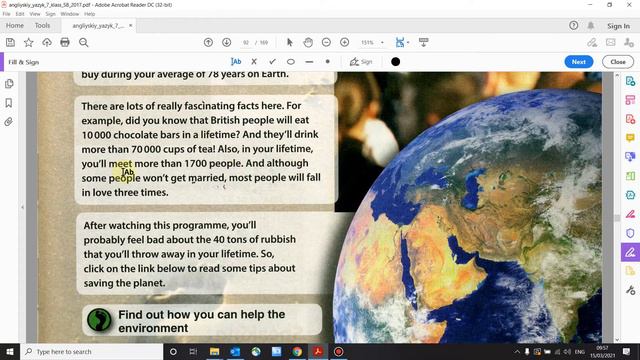Select the Add Text tool
This screenshot has width=640, height=360.
click(236, 62)
